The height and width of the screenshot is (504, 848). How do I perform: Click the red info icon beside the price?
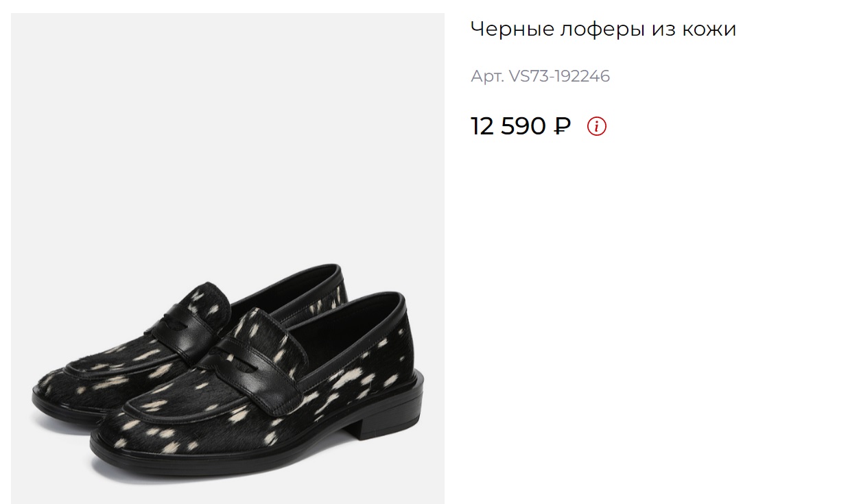[x=597, y=126]
